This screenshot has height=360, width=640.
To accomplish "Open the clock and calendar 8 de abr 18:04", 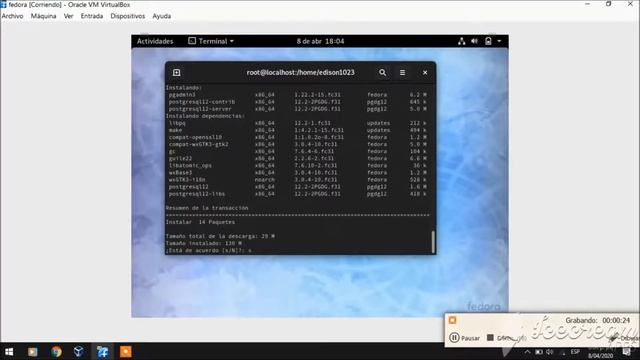I will pos(320,41).
